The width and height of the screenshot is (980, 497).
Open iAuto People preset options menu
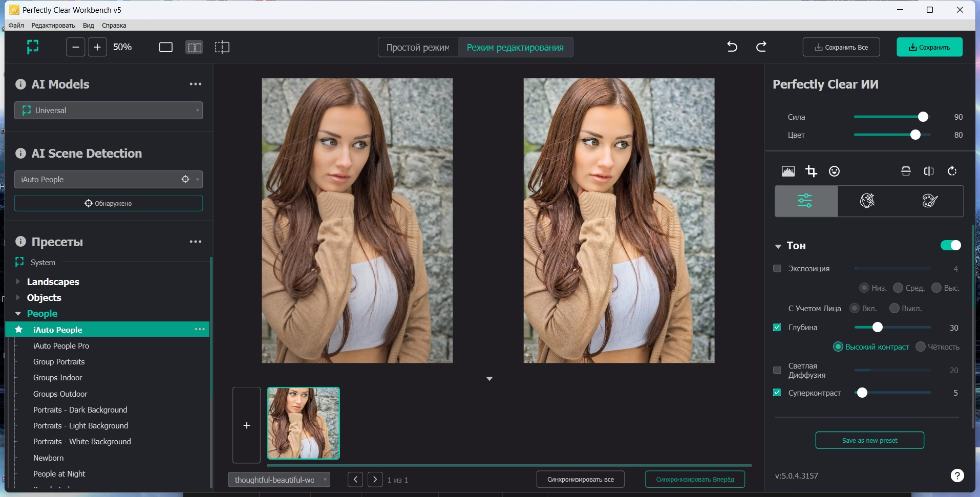point(200,329)
